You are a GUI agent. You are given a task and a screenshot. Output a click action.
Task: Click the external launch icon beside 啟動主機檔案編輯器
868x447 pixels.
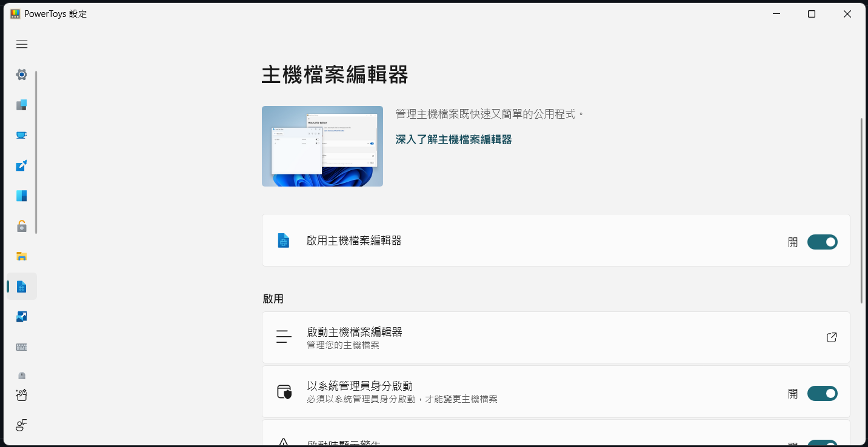pyautogui.click(x=832, y=337)
